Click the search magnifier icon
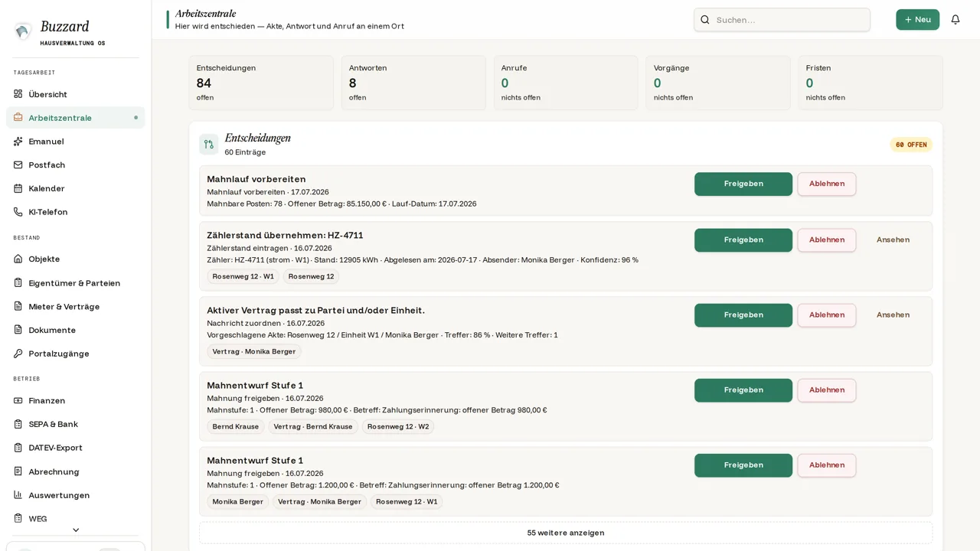This screenshot has width=980, height=551. [705, 20]
